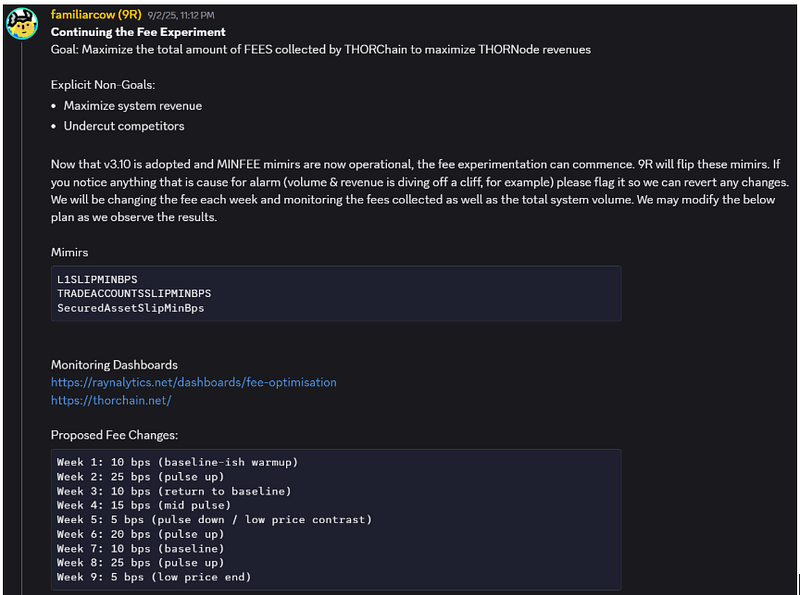Click the 'Goal: Maximize the total amount of FEES' sentence
Image resolution: width=800 pixels, height=595 pixels.
click(x=321, y=49)
